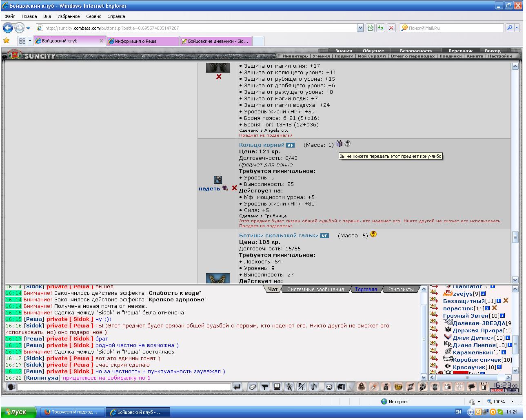
Task: Click the VF badge beside Ботинки скользкой гальки
Action: coord(324,236)
